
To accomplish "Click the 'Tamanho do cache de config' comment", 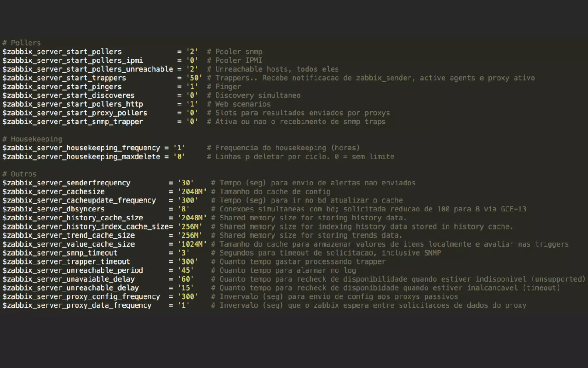I will click(274, 192).
